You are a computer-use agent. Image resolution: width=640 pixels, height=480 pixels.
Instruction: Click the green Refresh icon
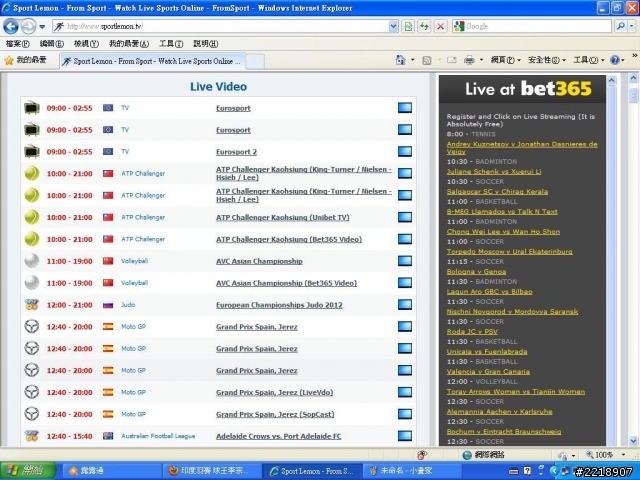424,27
